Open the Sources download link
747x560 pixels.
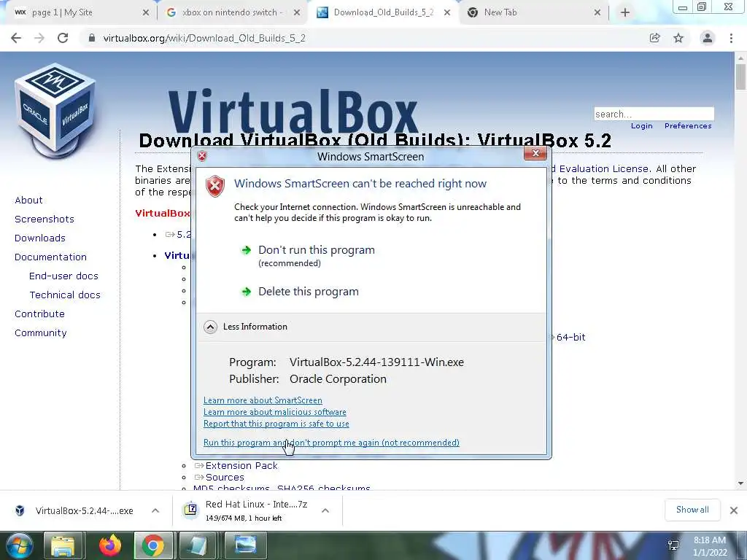[225, 477]
